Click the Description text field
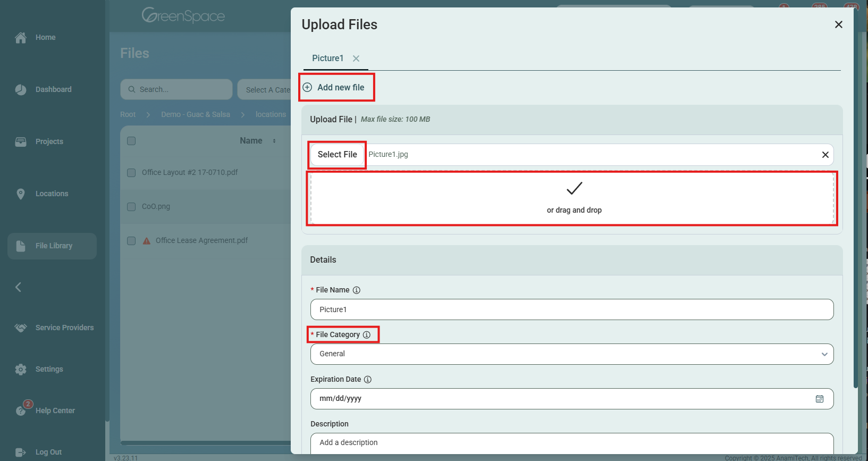Screen dimensions: 868x461 pyautogui.click(x=571, y=443)
